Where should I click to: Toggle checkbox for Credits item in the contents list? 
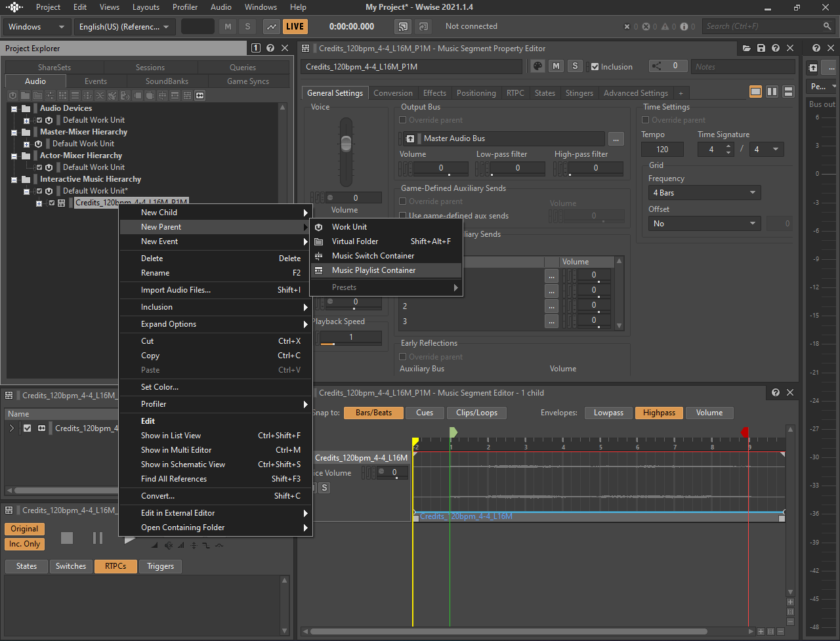pyautogui.click(x=27, y=428)
